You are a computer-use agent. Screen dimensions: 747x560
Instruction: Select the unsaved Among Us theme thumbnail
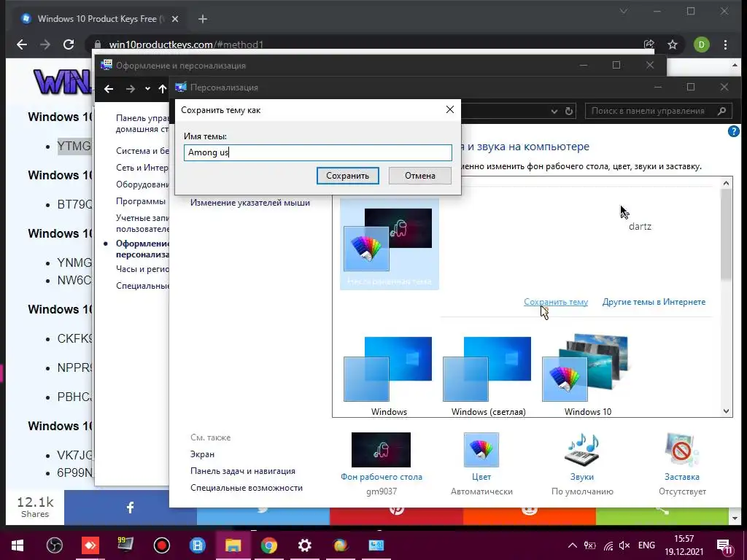pyautogui.click(x=390, y=244)
